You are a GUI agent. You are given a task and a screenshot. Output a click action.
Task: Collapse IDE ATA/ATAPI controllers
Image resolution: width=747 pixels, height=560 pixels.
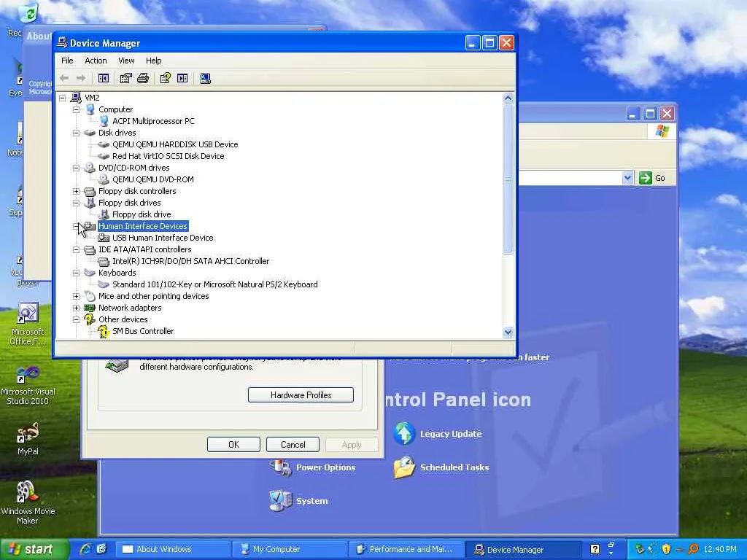[76, 249]
